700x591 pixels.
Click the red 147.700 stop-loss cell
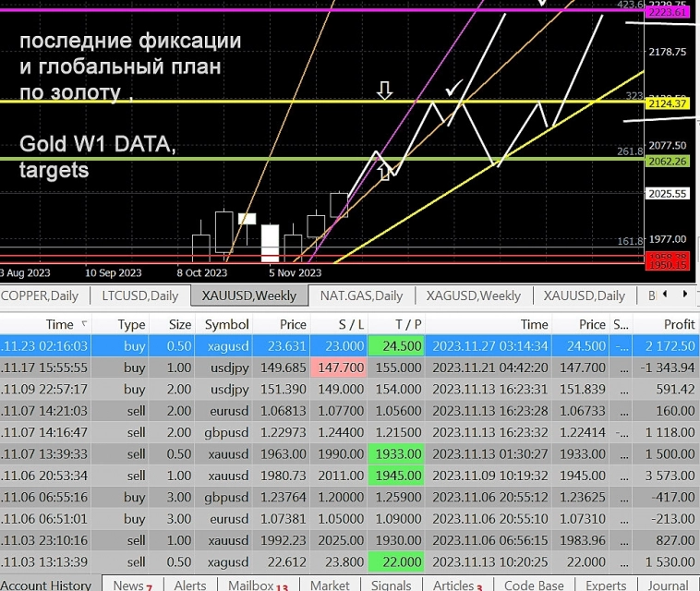[x=339, y=368]
